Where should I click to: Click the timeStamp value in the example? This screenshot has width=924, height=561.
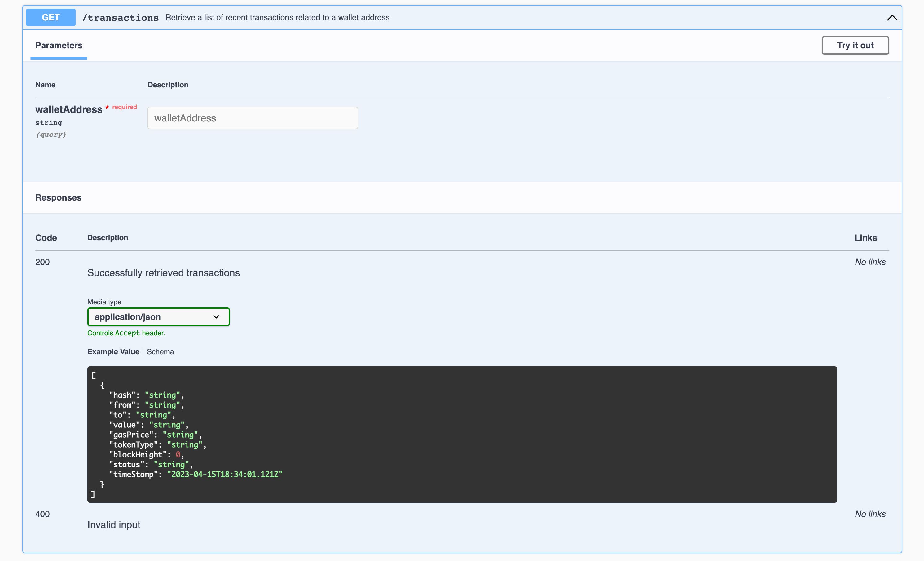225,475
